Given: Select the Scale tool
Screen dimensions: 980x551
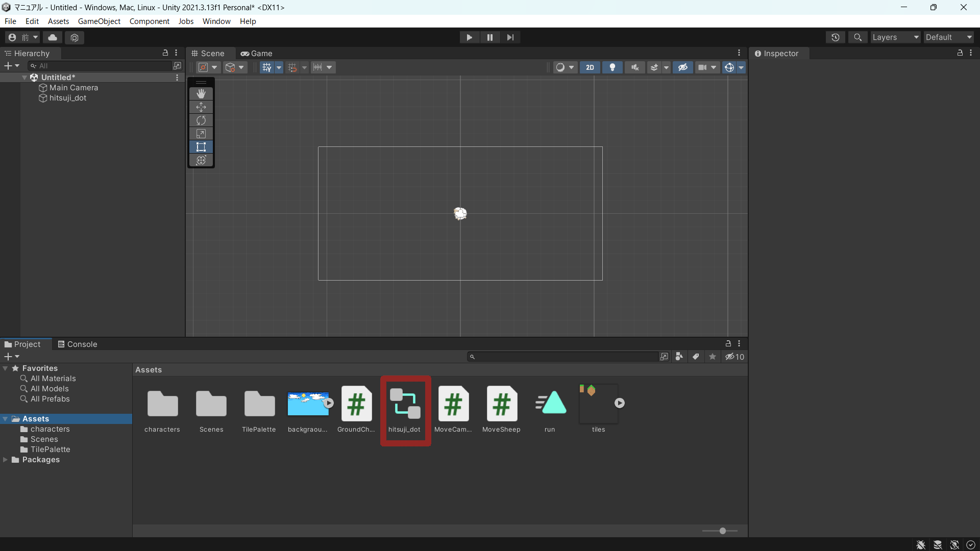Looking at the screenshot, I should pos(201,134).
